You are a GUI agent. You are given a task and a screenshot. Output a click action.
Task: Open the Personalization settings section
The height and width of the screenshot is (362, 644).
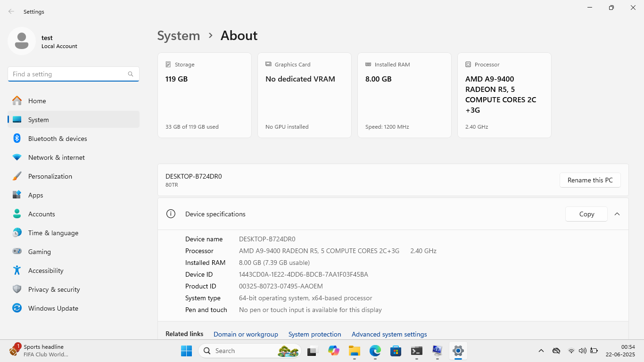click(50, 176)
